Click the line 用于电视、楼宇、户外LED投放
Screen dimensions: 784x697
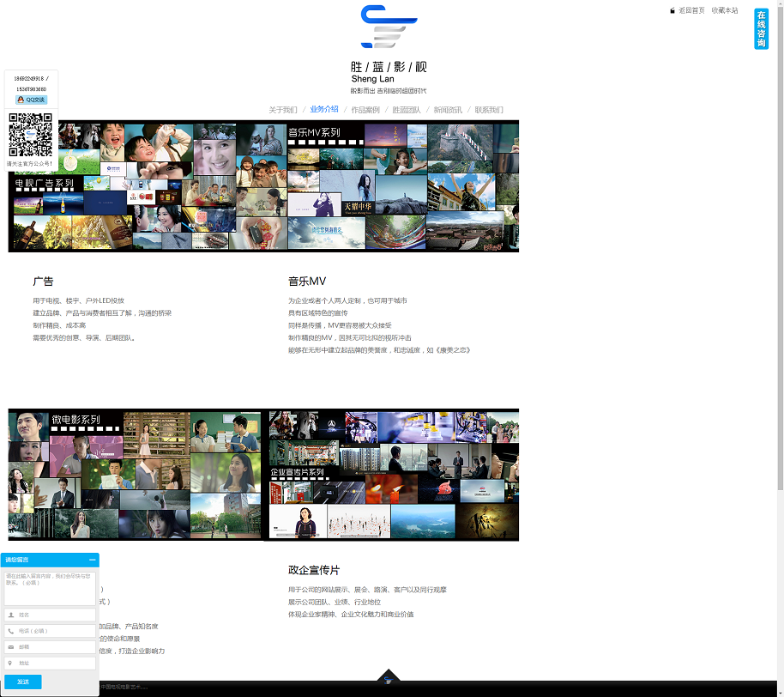(x=79, y=300)
